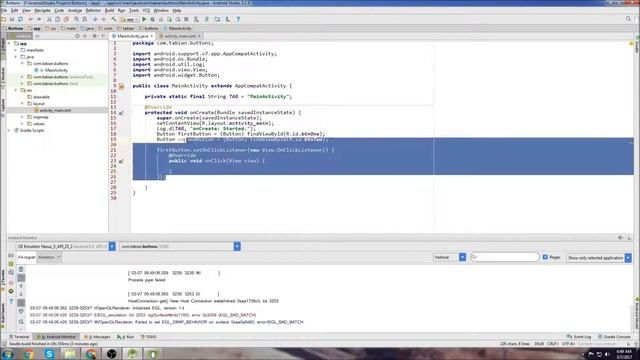
Task: Click the project panel scroll-from-source target icon
Action: click(x=77, y=36)
